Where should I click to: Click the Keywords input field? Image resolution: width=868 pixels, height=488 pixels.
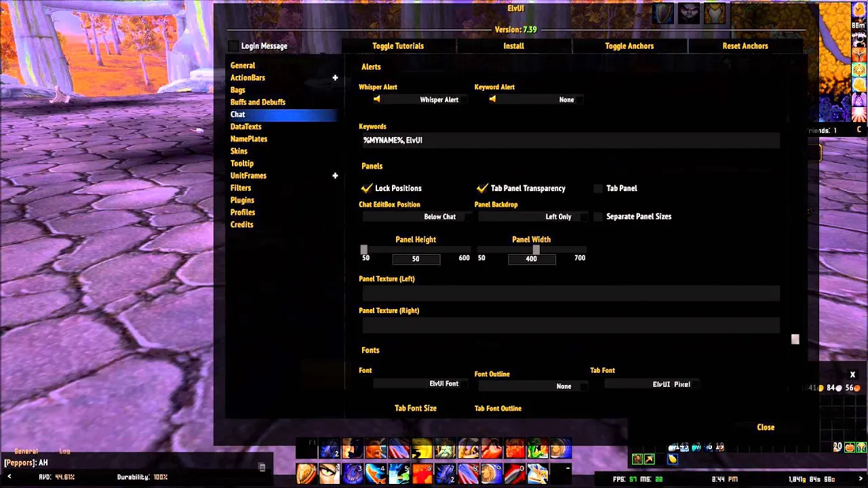click(x=571, y=140)
